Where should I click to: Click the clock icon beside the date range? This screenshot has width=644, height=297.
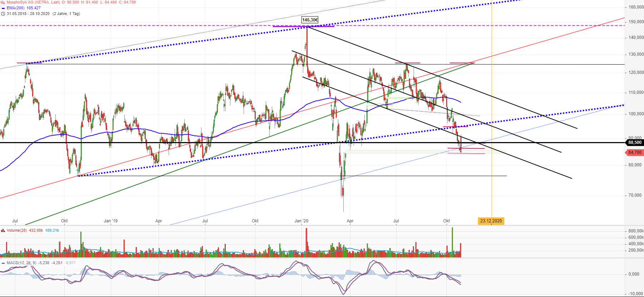click(3, 14)
